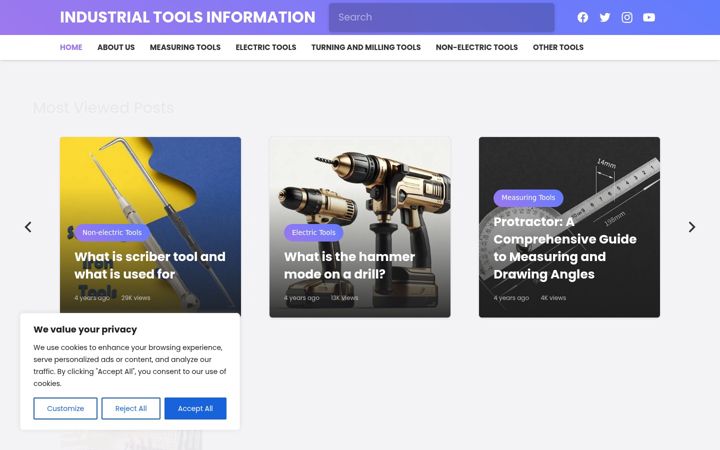This screenshot has width=720, height=450.
Task: Click the 'Most Viewed Posts' heading
Action: (103, 107)
